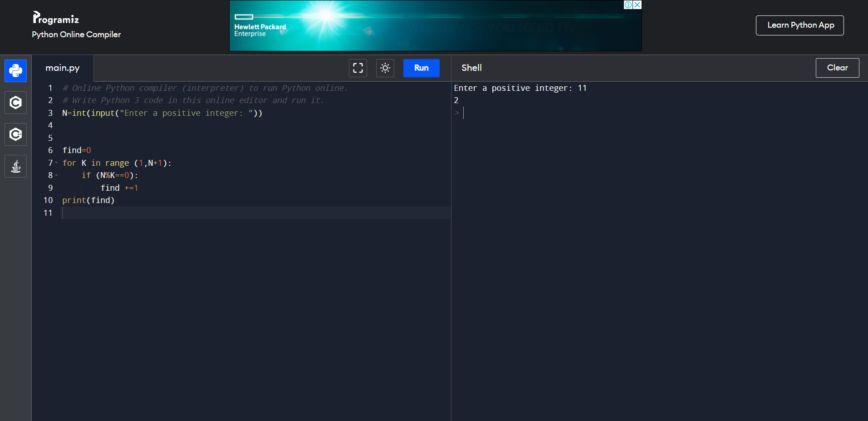This screenshot has height=421, width=868.
Task: Click the comment on line 1
Action: 205,88
